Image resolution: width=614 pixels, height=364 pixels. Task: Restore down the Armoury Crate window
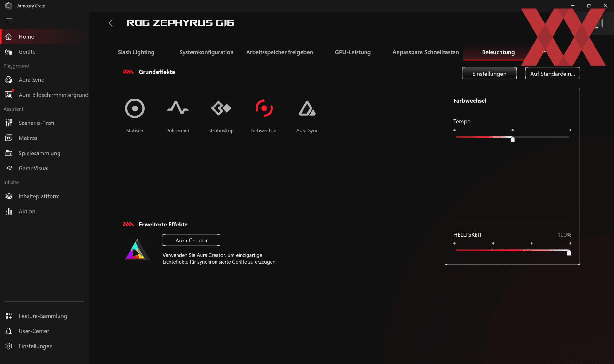click(589, 6)
